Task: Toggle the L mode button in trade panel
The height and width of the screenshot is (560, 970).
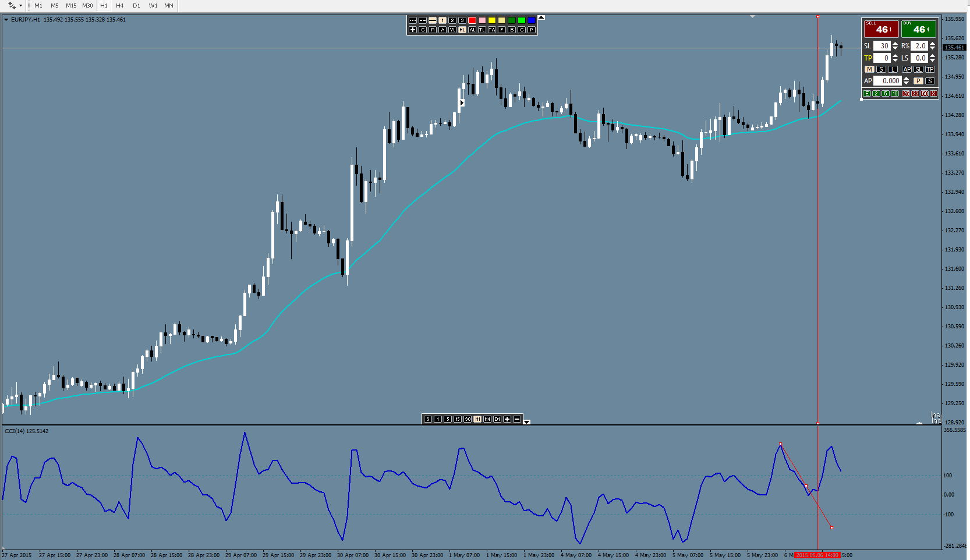Action: (x=893, y=69)
